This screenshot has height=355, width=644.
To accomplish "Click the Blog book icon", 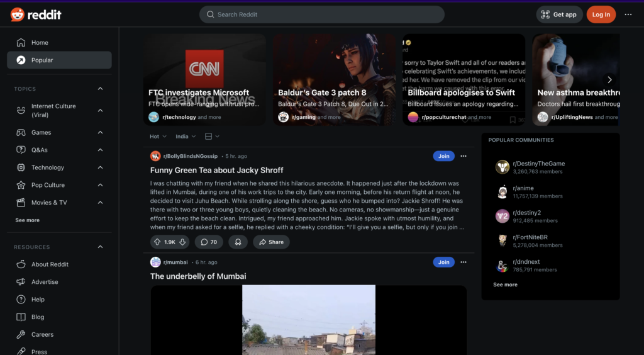I will pyautogui.click(x=21, y=317).
